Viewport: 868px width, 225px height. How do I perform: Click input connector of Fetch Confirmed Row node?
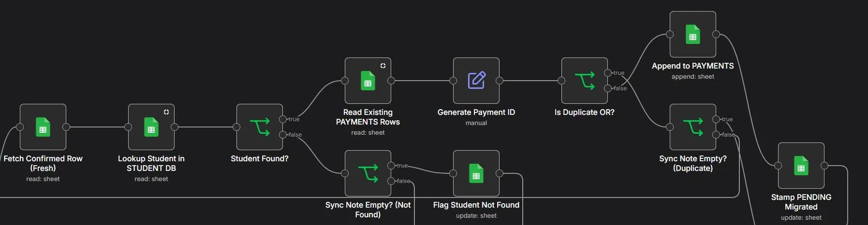tap(20, 127)
